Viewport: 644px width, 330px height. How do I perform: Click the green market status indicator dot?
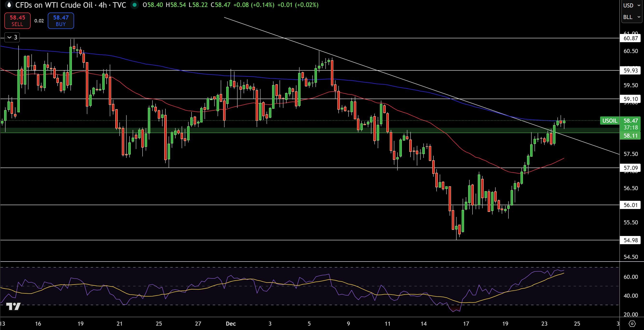point(135,5)
